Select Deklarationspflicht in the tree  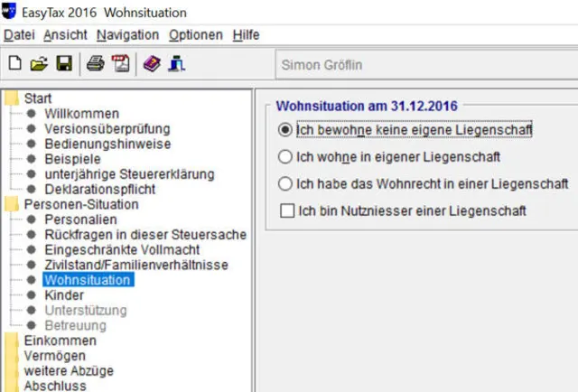100,189
